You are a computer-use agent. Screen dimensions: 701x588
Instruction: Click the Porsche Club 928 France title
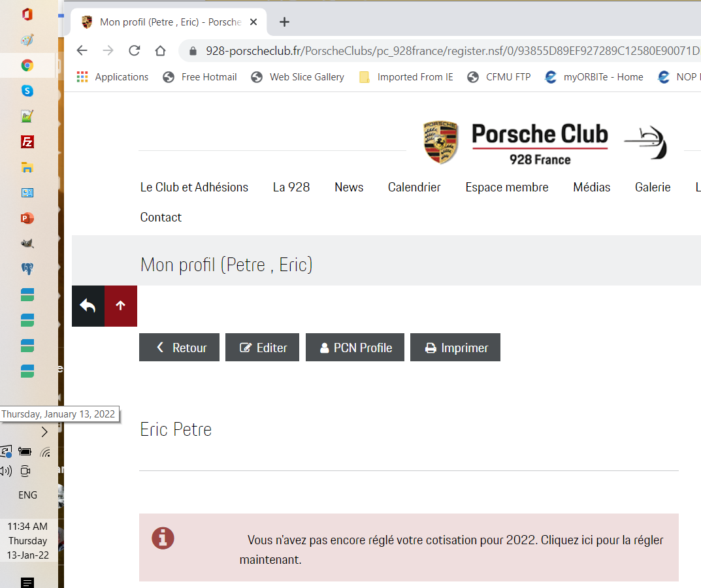(x=540, y=144)
